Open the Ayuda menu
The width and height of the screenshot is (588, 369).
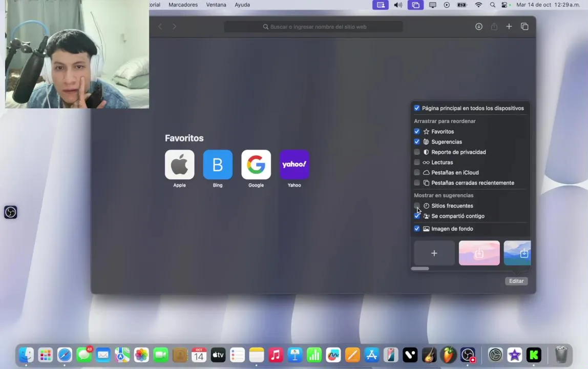[x=242, y=5]
